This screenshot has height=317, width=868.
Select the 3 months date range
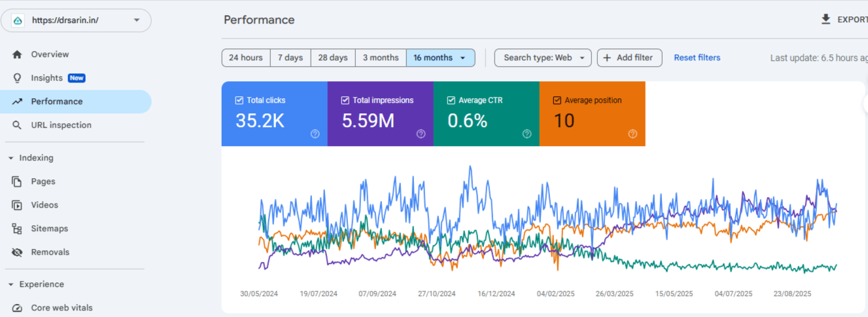[381, 58]
